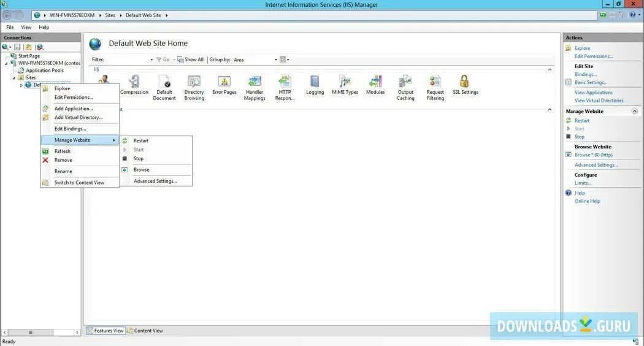This screenshot has height=346, width=644.
Task: Select Switch to Content View menu item
Action: tap(80, 182)
